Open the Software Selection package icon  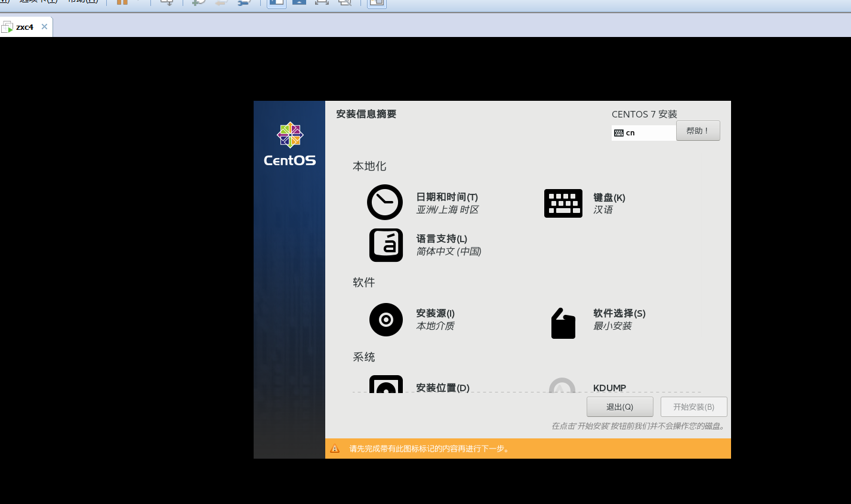click(x=563, y=323)
